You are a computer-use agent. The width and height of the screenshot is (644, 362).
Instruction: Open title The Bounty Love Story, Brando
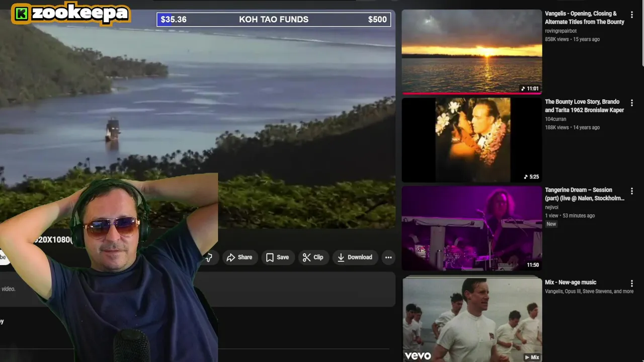[x=585, y=106]
